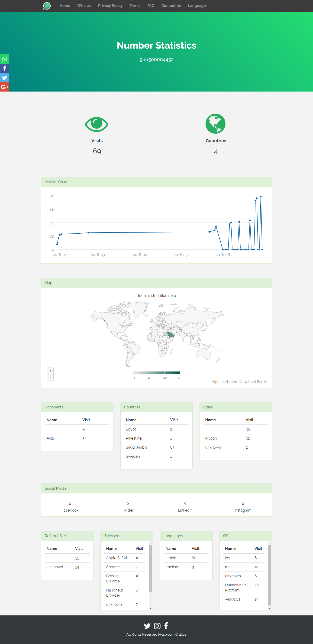The width and height of the screenshot is (313, 644).
Task: Click Twitter label in Social Media
Action: (x=128, y=510)
